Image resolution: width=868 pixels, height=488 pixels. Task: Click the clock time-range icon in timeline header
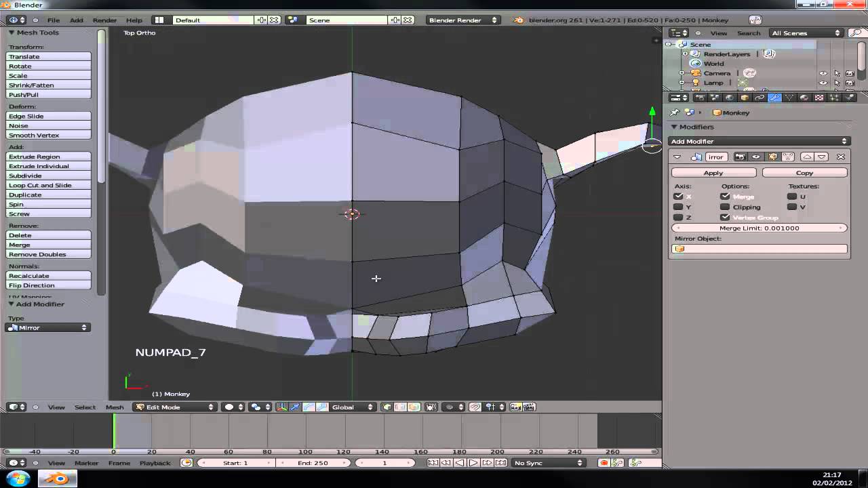click(186, 463)
